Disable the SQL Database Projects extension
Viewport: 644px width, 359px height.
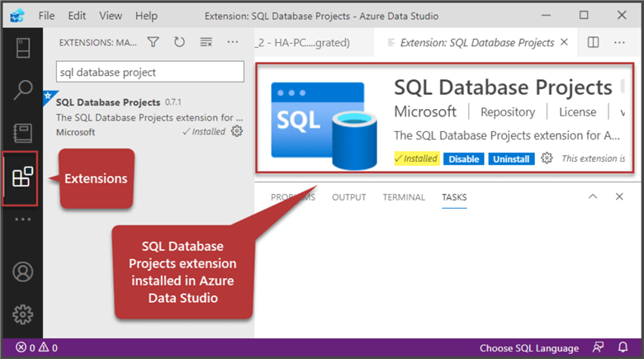(x=464, y=158)
